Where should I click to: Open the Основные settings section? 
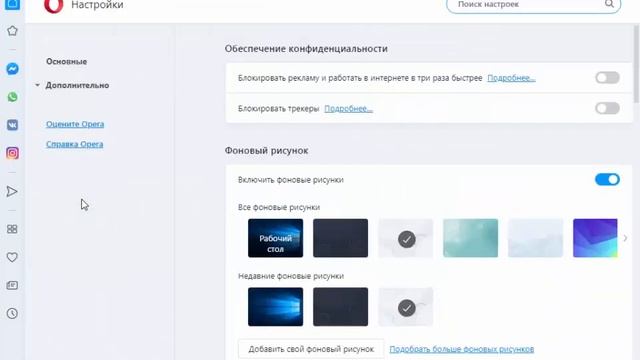[x=67, y=62]
